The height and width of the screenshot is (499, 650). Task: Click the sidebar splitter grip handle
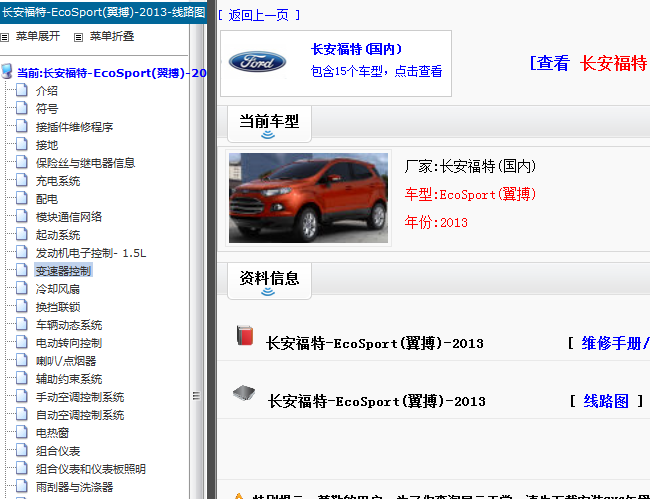(197, 396)
